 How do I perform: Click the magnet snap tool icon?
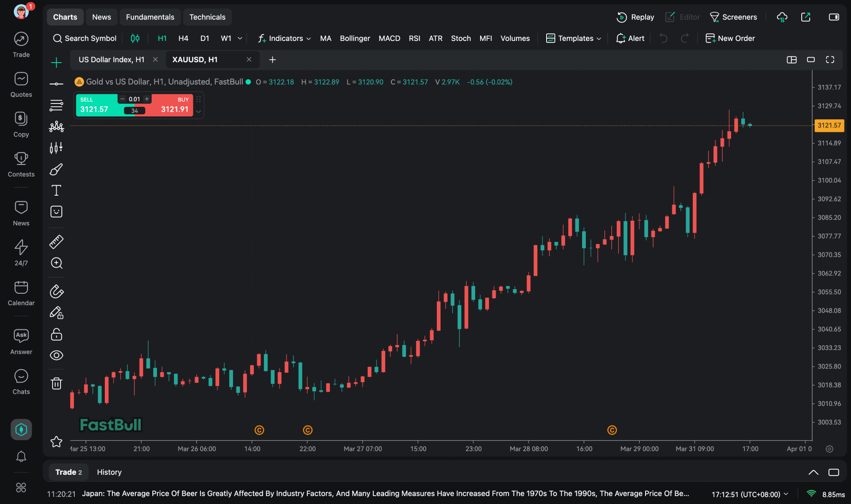pos(56,291)
